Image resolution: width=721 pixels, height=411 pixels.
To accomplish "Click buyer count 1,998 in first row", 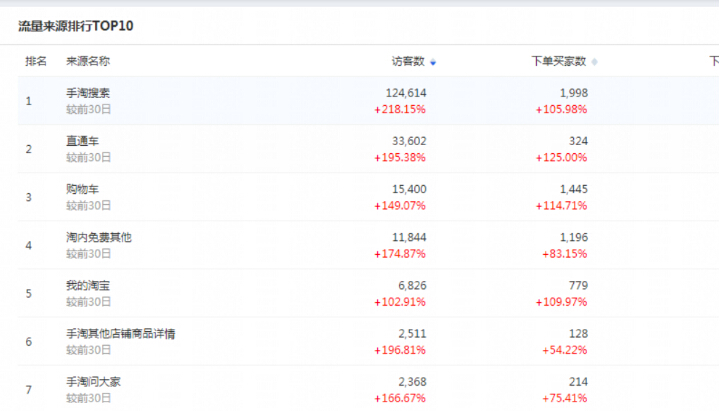I will click(573, 93).
